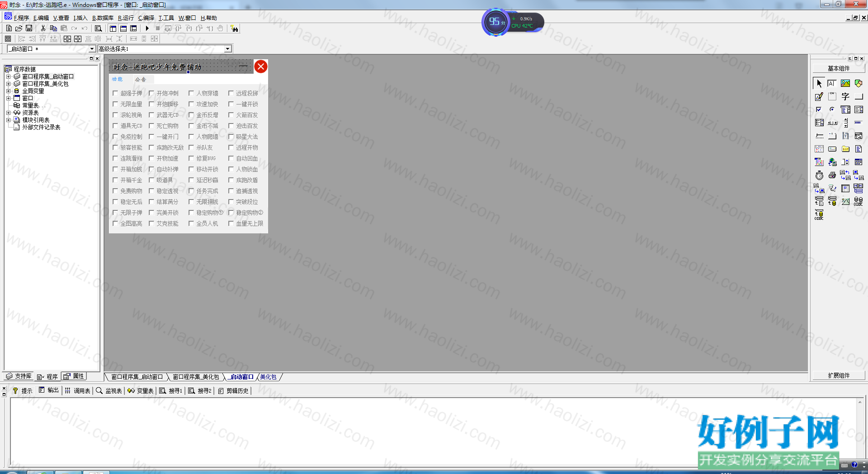Enable the 人物穿墙 checkbox
This screenshot has width=868, height=474.
pos(191,93)
